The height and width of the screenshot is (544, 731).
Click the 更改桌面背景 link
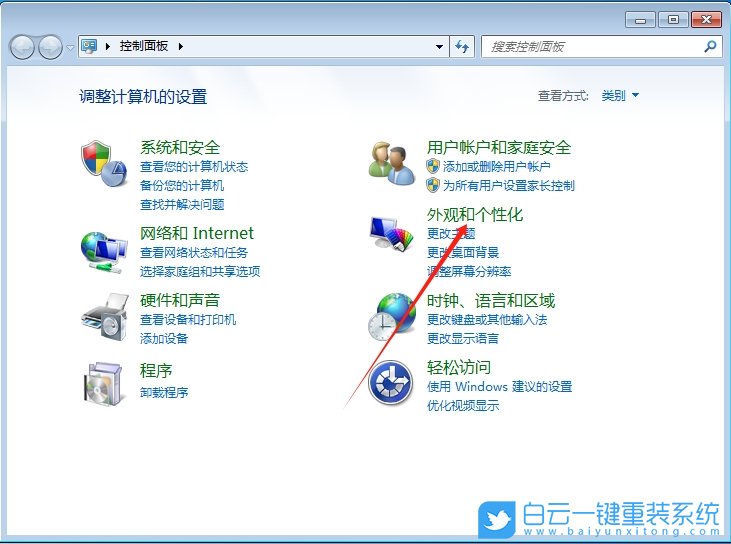(x=463, y=252)
